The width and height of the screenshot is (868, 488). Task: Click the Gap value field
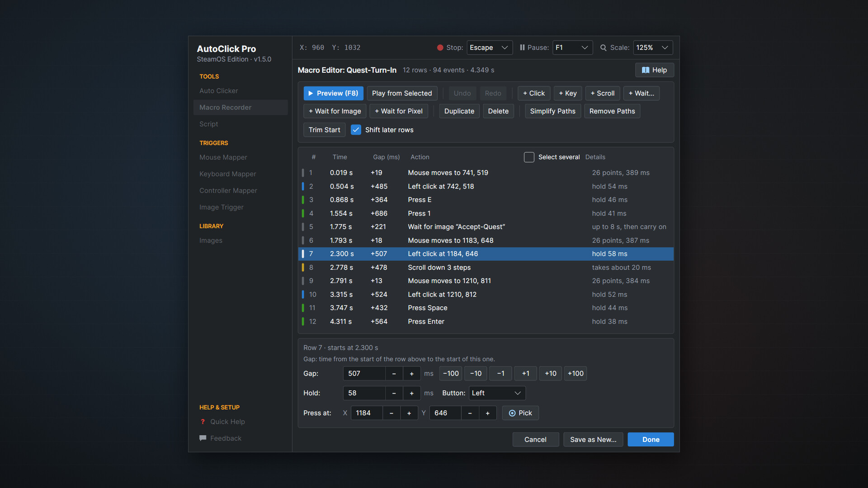pos(364,374)
